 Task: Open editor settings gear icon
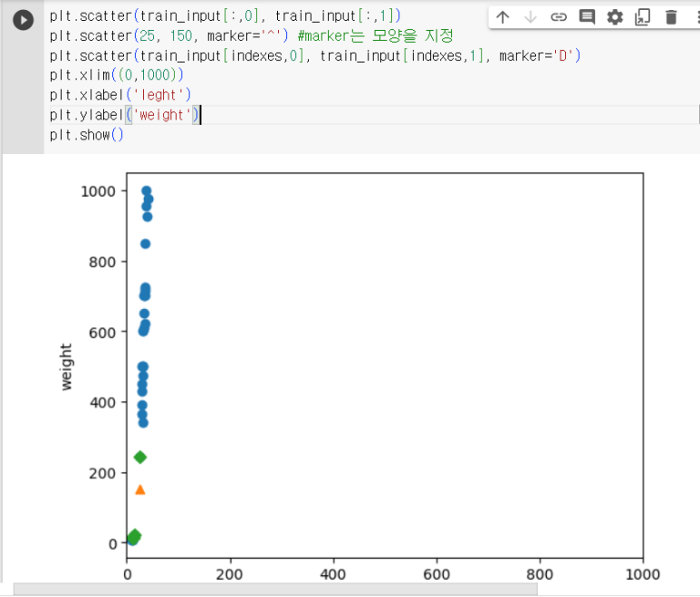(615, 17)
